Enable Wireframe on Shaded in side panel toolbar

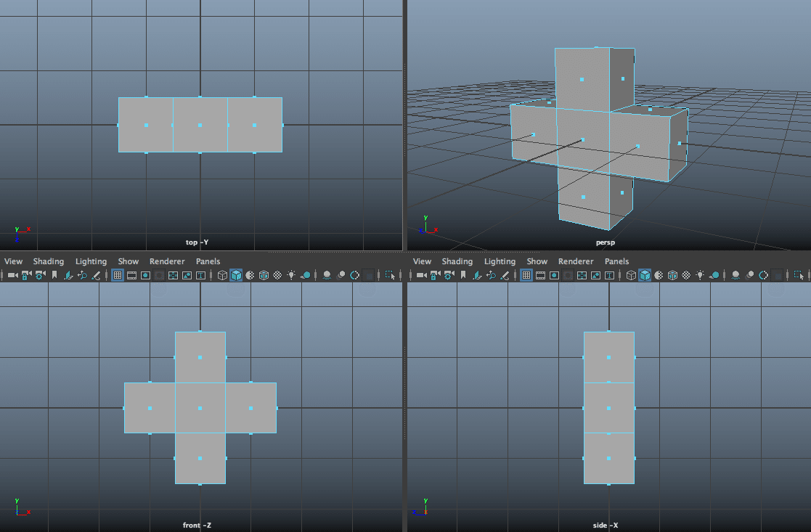672,275
